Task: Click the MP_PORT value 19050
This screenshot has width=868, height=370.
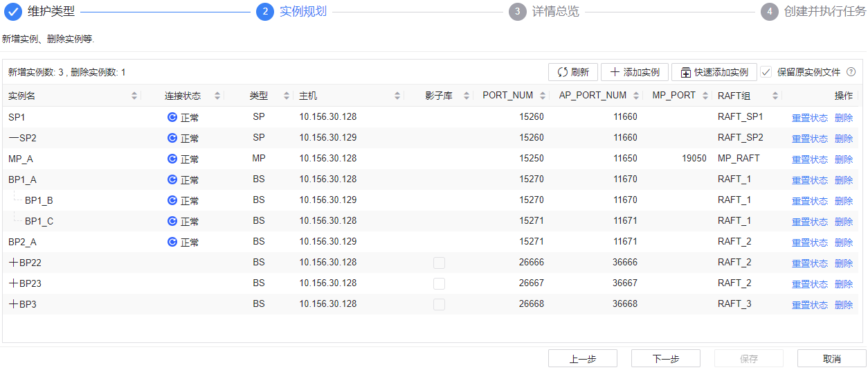Action: pyautogui.click(x=694, y=158)
